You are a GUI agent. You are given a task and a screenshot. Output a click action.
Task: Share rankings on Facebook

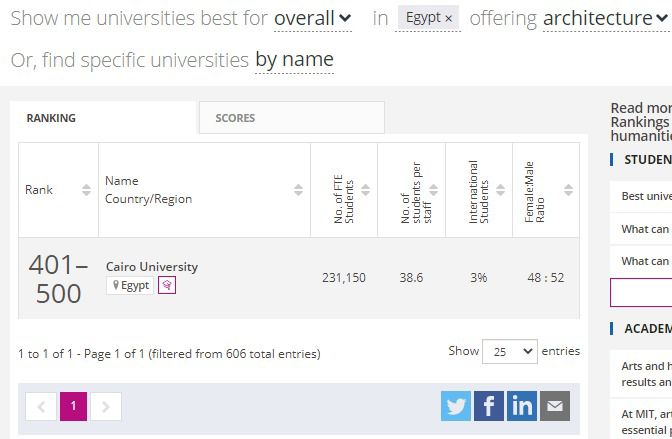click(489, 406)
